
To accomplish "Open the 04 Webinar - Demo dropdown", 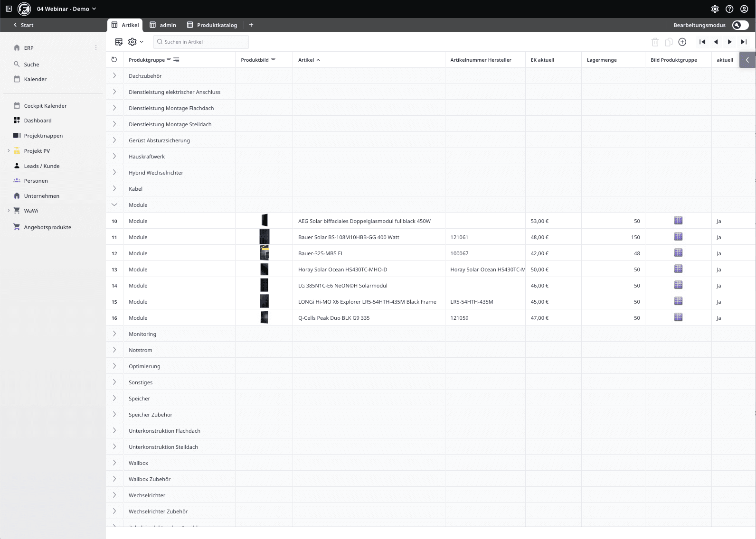I will point(66,9).
